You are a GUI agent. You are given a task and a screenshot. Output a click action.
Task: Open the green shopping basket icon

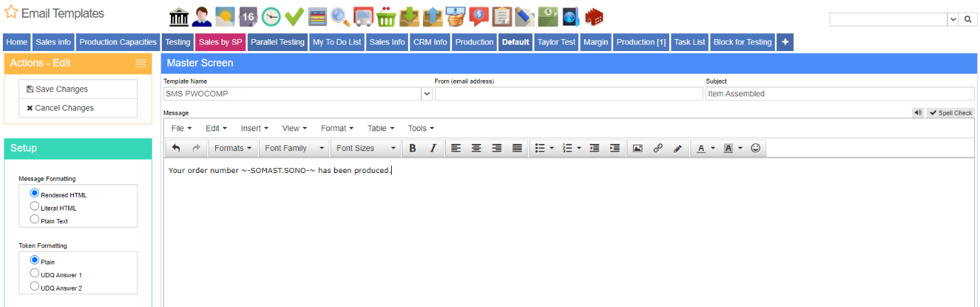coord(386,16)
